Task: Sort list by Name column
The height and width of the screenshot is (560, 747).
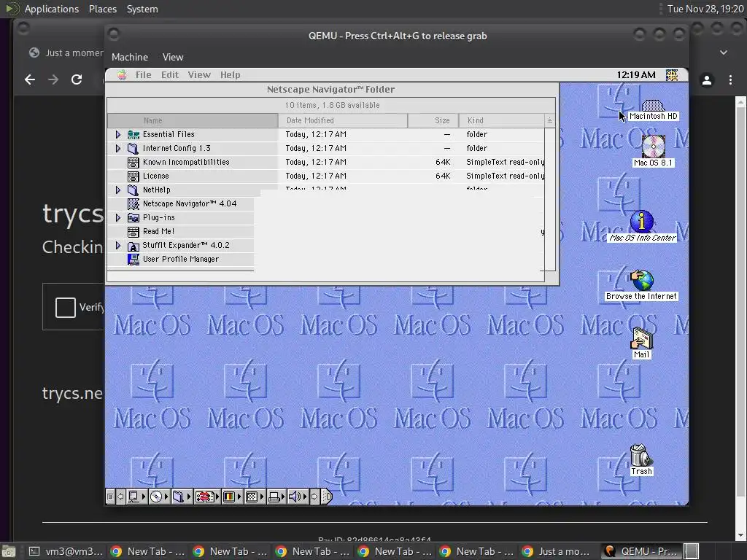Action: click(193, 120)
